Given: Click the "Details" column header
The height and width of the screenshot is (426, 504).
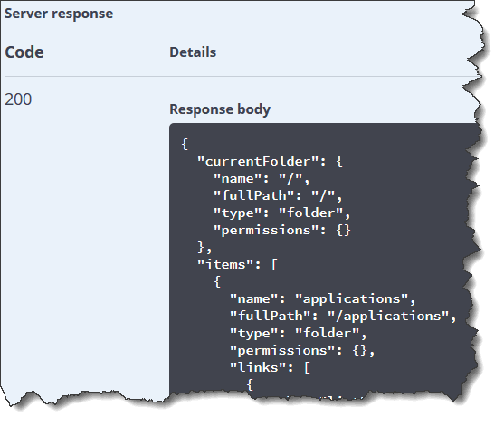Looking at the screenshot, I should point(193,52).
